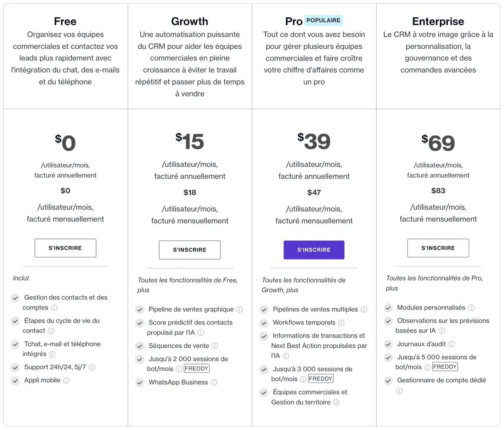Click info icon next to WhatsApp Business
This screenshot has width=504, height=430.
pyautogui.click(x=214, y=383)
